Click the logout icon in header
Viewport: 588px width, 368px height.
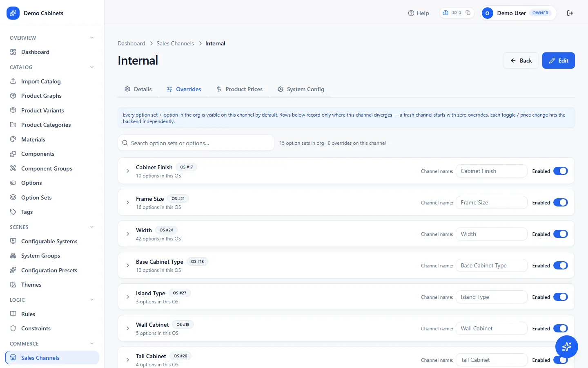[570, 13]
